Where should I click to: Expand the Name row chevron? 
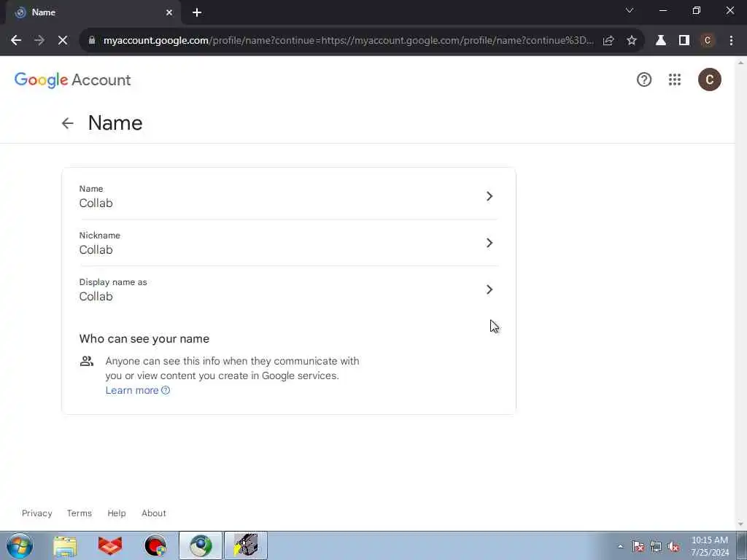point(489,196)
